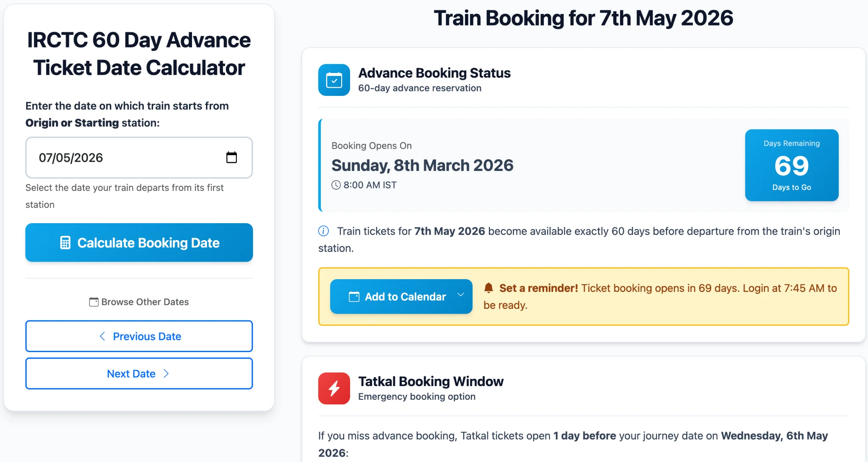Go to the Previous Date
This screenshot has height=462, width=868.
[x=139, y=336]
